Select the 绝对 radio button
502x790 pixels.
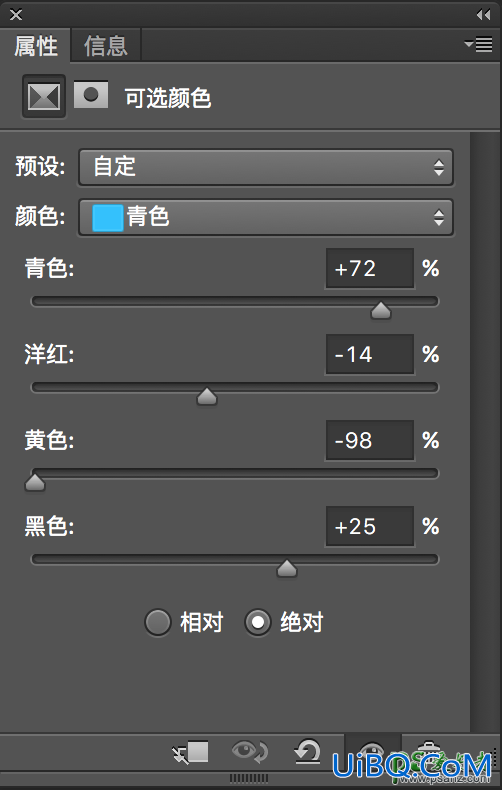click(258, 623)
